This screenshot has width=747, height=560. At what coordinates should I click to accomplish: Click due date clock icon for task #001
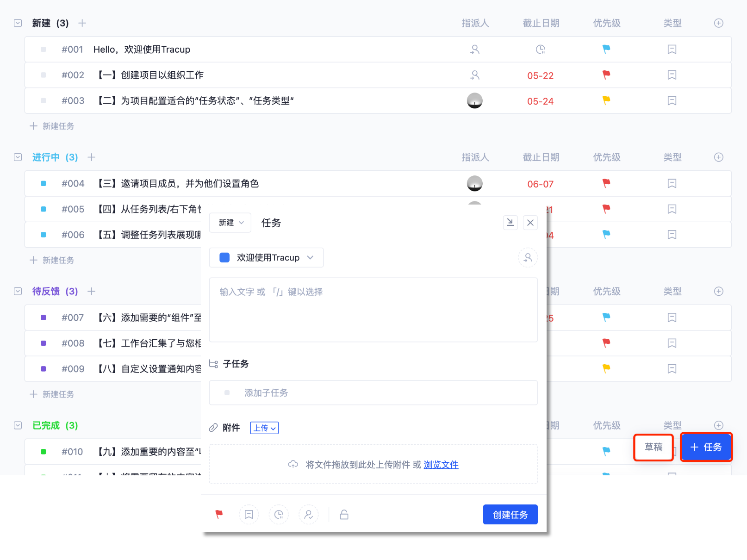pyautogui.click(x=540, y=50)
